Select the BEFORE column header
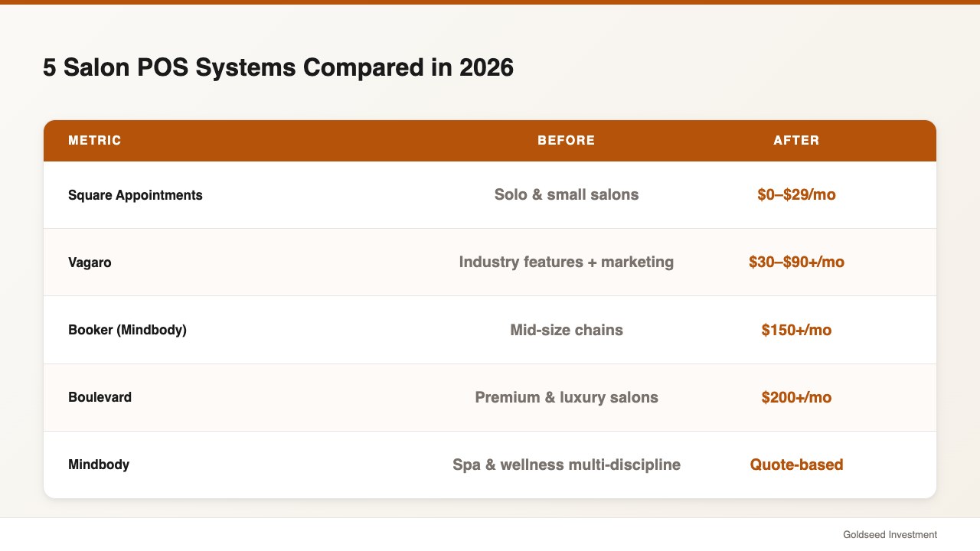 pos(567,141)
